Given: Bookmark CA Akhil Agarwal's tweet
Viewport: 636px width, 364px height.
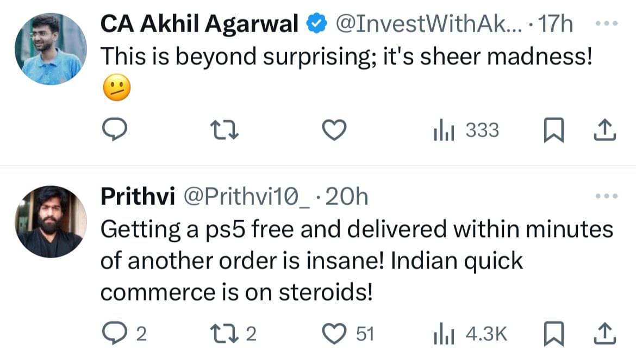Looking at the screenshot, I should click(552, 130).
